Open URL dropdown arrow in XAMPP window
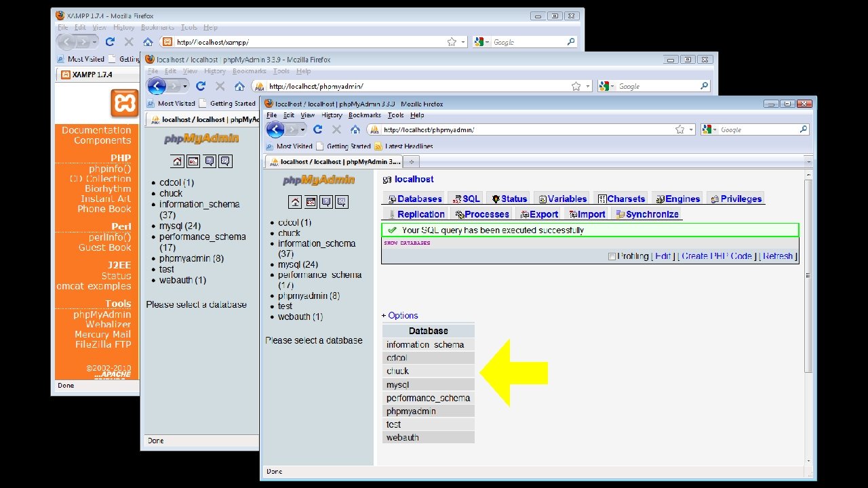This screenshot has height=488, width=868. (x=463, y=42)
